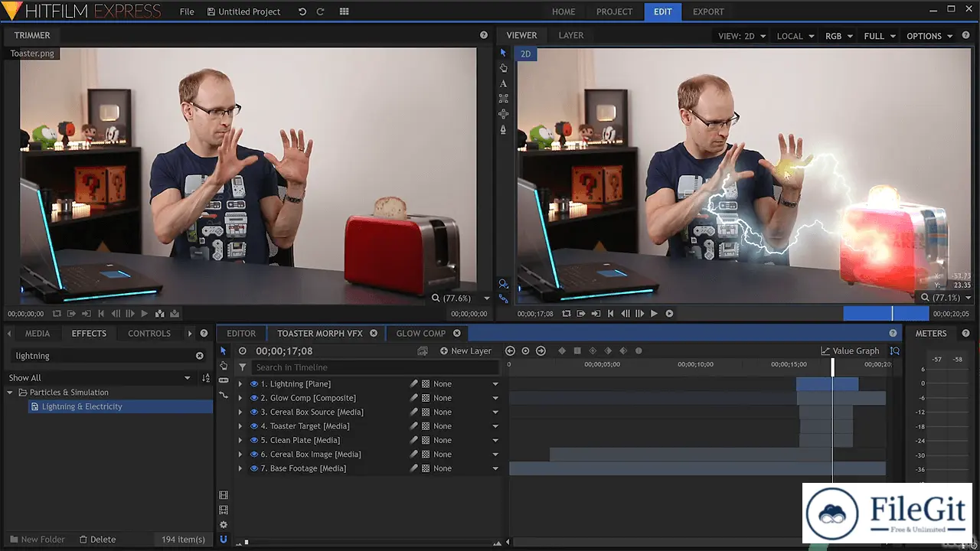Screen dimensions: 980x551
Task: Open the MEDIA panel tab
Action: click(x=38, y=334)
